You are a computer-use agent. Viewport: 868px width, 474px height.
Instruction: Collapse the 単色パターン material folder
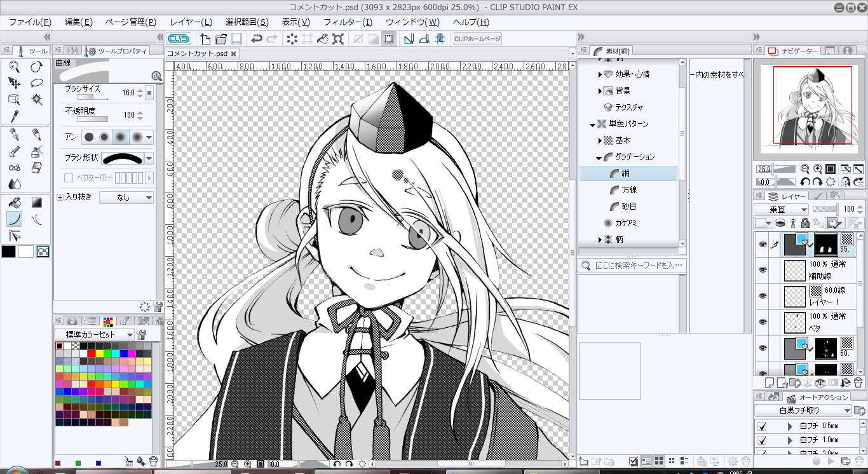pyautogui.click(x=592, y=124)
